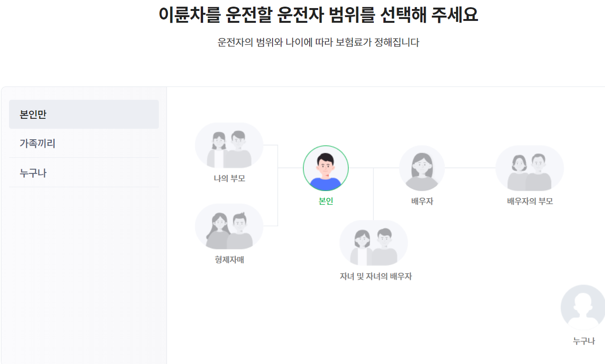Click the heading 이륜차를 운전할 운전자 범위를 선택해 주세요

click(x=318, y=15)
